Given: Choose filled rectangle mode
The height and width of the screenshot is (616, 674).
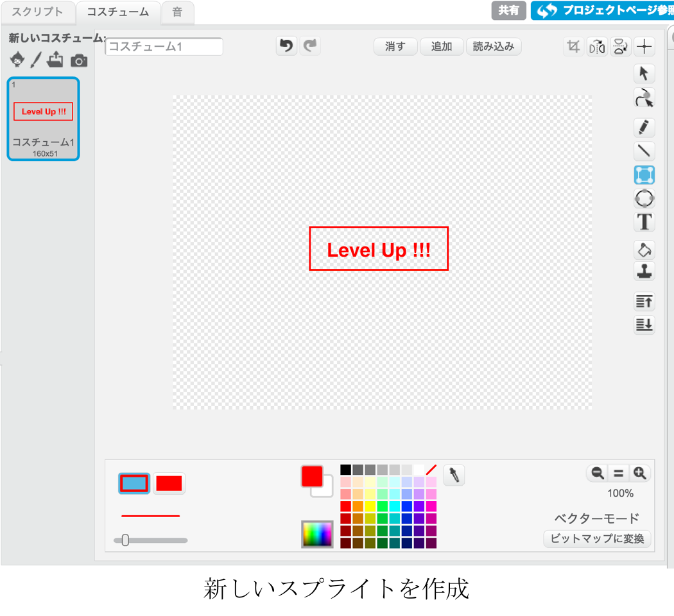Looking at the screenshot, I should click(169, 483).
